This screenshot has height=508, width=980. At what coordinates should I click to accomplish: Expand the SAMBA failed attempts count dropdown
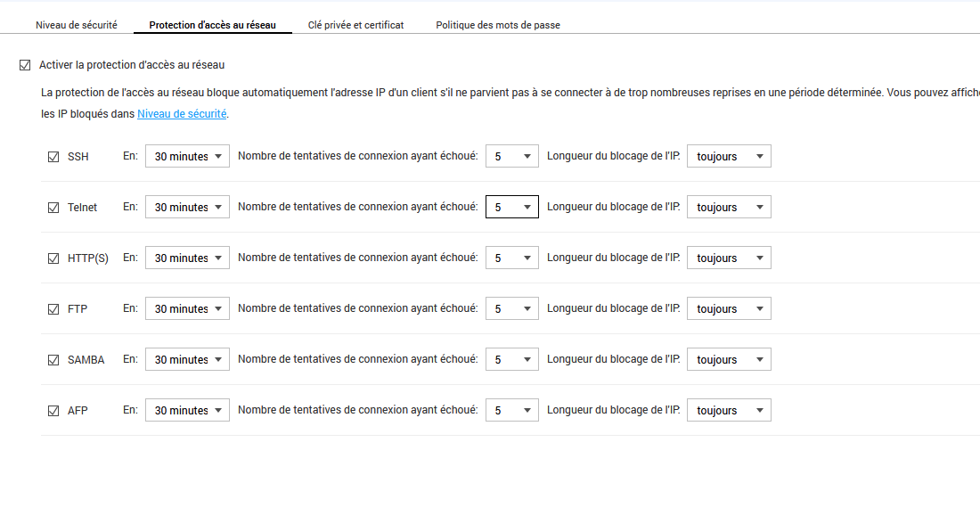tap(511, 360)
